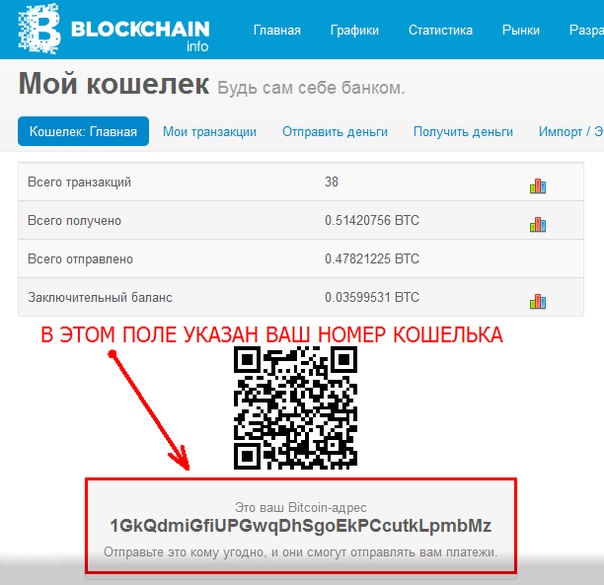Switch to Получить деньги tab
Screen dimensions: 604x585
pos(463,132)
